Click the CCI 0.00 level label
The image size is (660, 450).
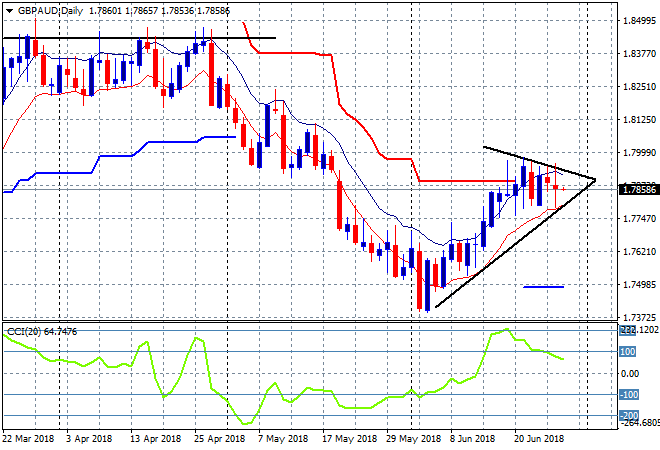[630, 373]
